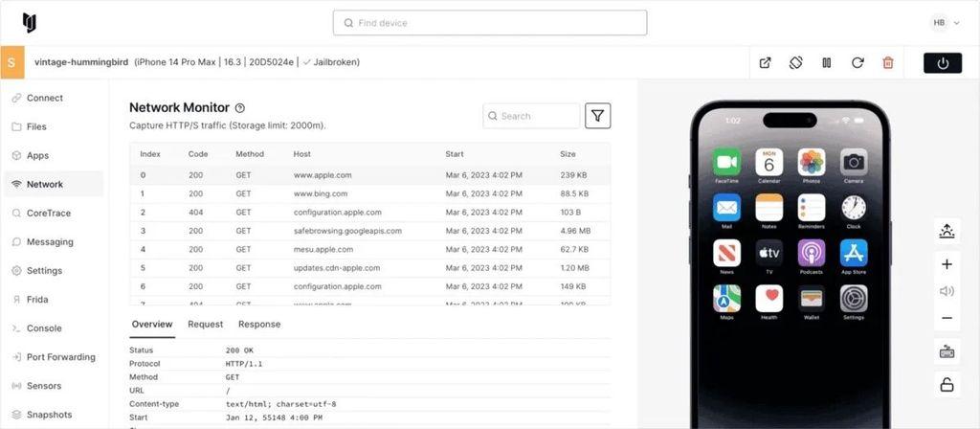Viewport: 980px width, 429px height.
Task: Open FaceTime app on phone screen
Action: [x=727, y=162]
